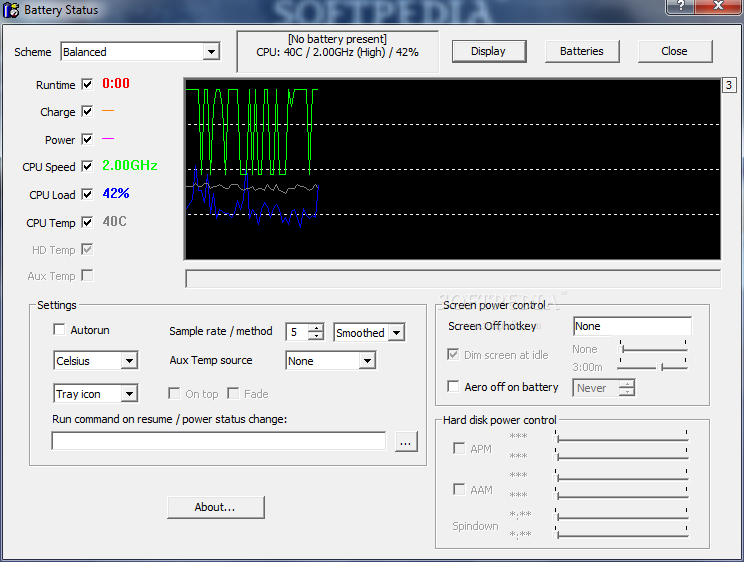Open the About dialog
The width and height of the screenshot is (744, 562).
tap(216, 507)
